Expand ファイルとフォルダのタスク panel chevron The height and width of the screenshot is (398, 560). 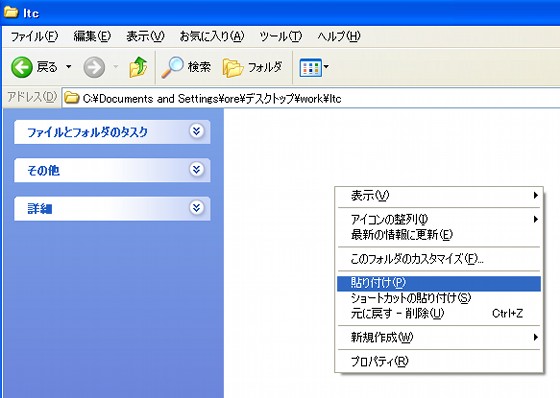tap(196, 131)
